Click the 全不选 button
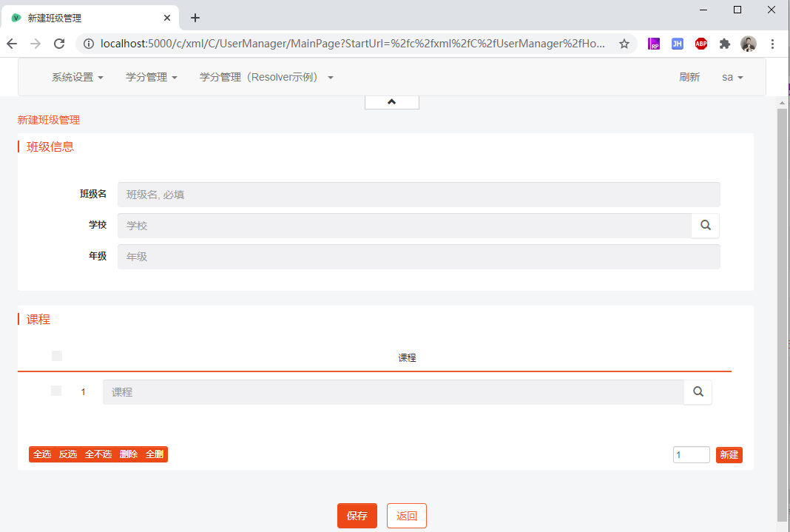 pyautogui.click(x=98, y=454)
